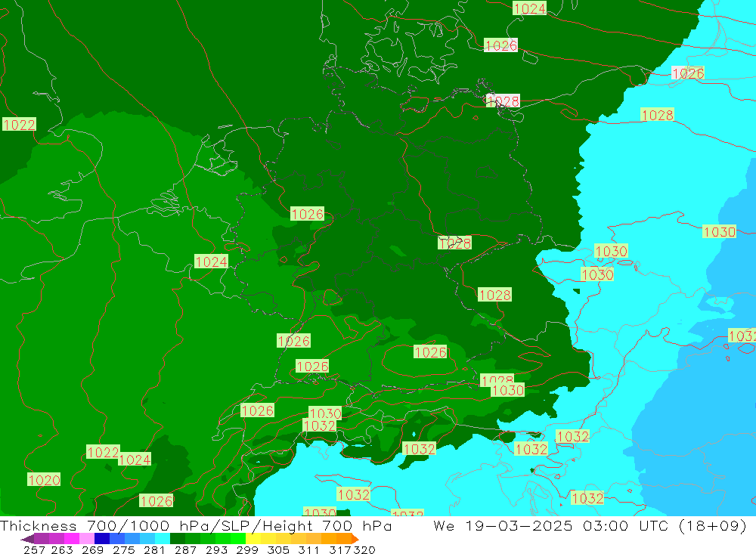756x554 pixels.
Task: Click the pink swatch in the thickness legend
Action: (x=87, y=539)
